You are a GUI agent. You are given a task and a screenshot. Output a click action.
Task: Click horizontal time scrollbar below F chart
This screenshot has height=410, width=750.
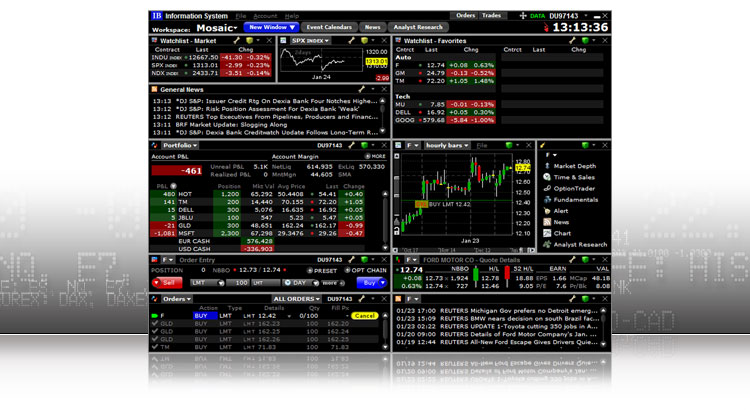coord(463,250)
